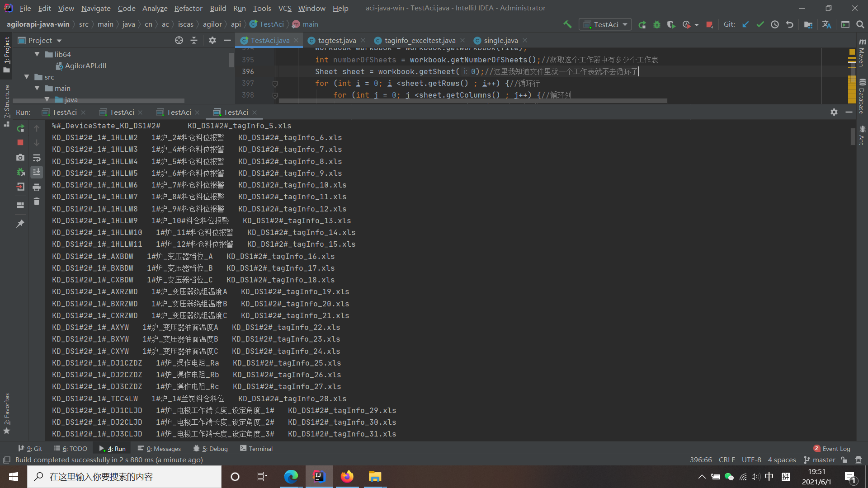Image resolution: width=868 pixels, height=488 pixels.
Task: Clear the console output with trash icon
Action: click(37, 202)
